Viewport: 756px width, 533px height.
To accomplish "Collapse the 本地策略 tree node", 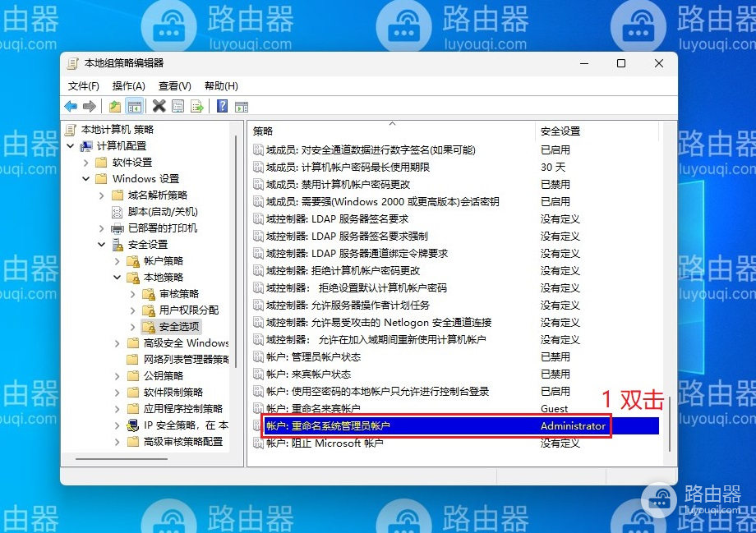I will coord(118,277).
